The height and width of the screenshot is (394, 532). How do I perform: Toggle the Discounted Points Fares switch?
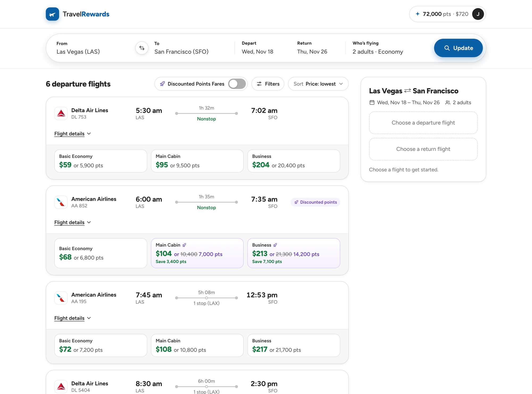click(x=237, y=84)
